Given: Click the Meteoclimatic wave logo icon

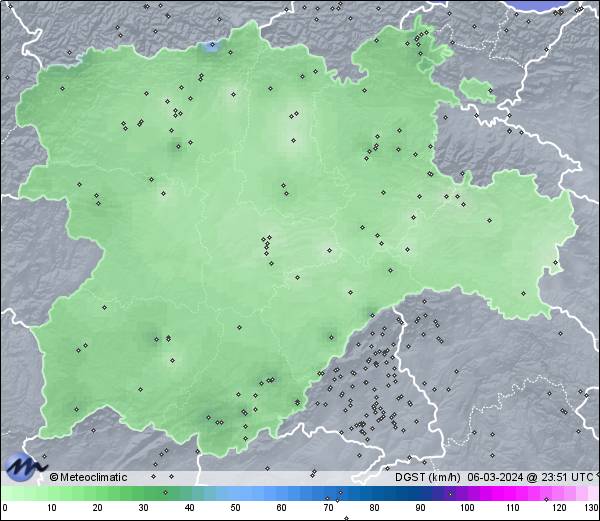Looking at the screenshot, I should coord(23,466).
